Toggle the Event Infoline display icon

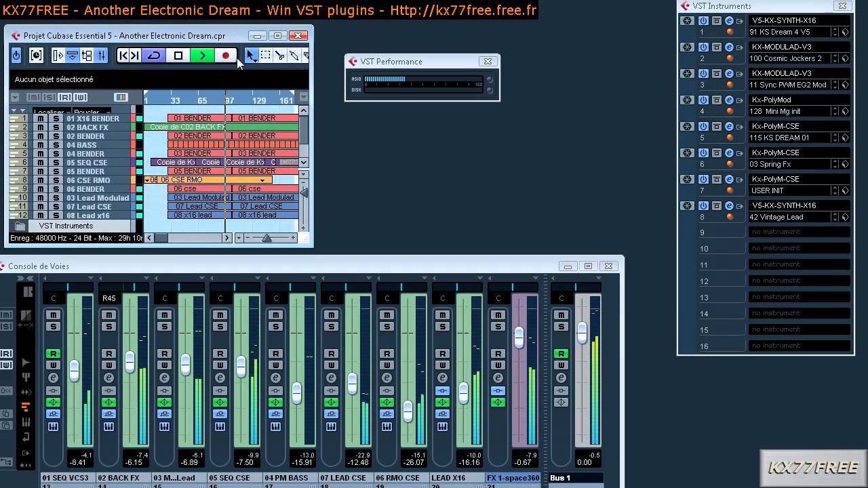(72, 56)
